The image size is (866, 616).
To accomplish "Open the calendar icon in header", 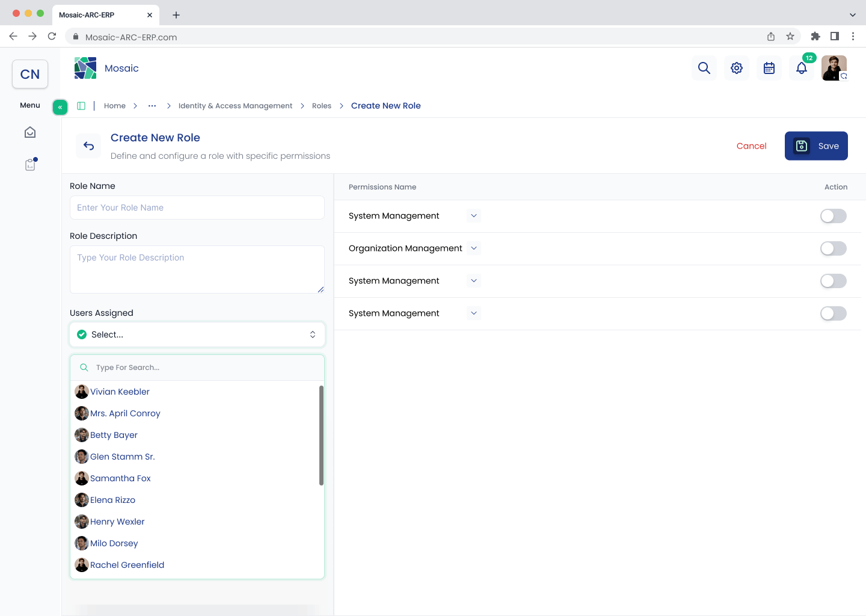I will 769,68.
